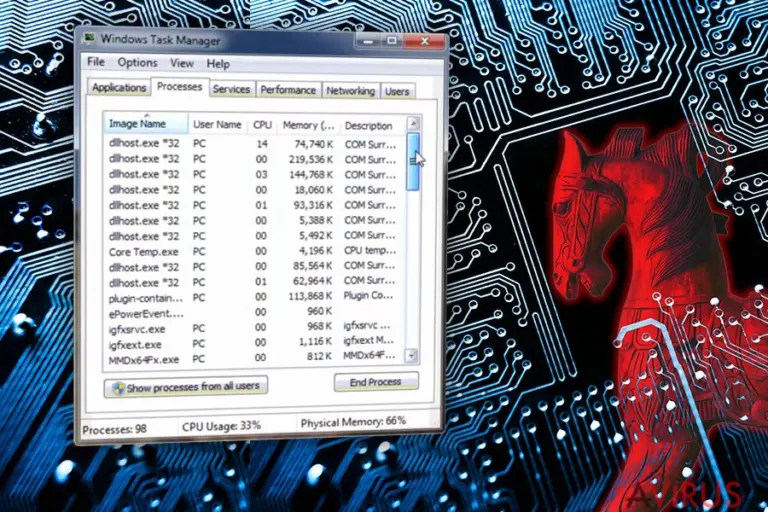Click the 62,964 K memory cell

313,281
